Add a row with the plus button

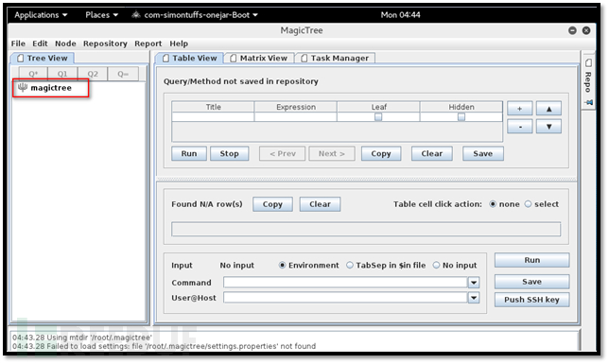[x=519, y=109]
